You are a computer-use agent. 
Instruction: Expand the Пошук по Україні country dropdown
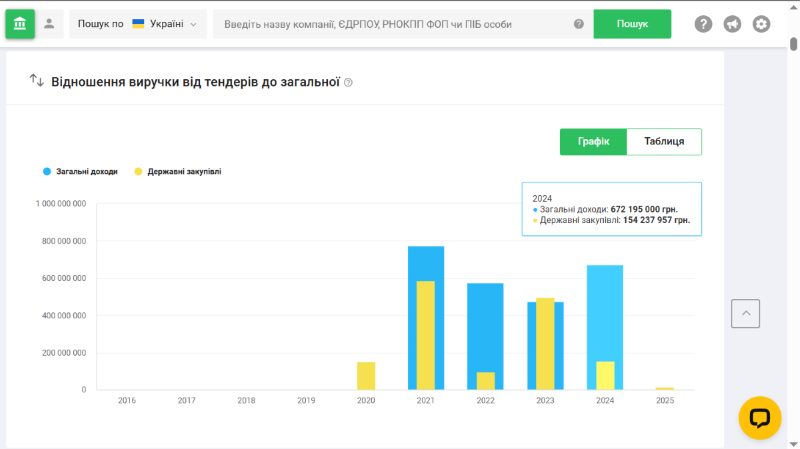pyautogui.click(x=137, y=24)
